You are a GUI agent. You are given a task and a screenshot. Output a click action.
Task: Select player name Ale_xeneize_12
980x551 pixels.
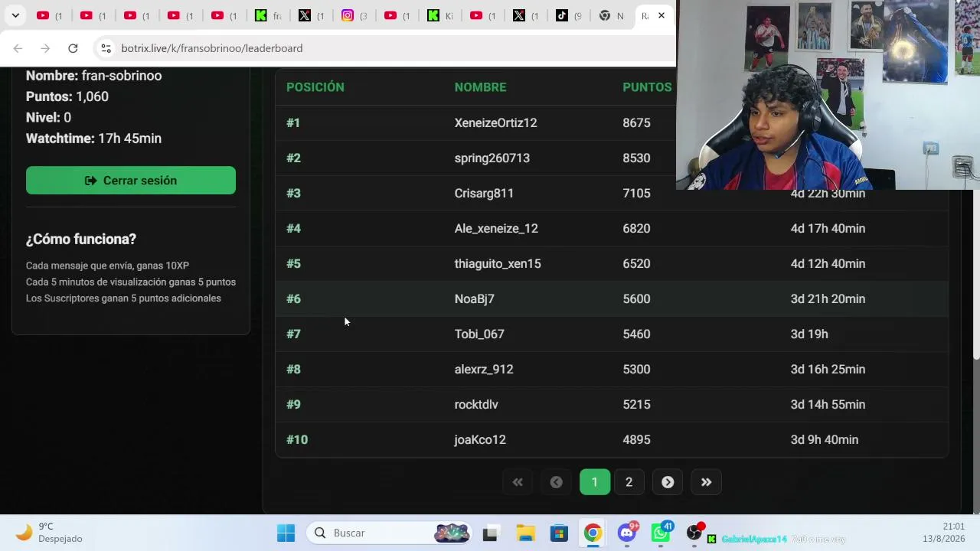496,228
